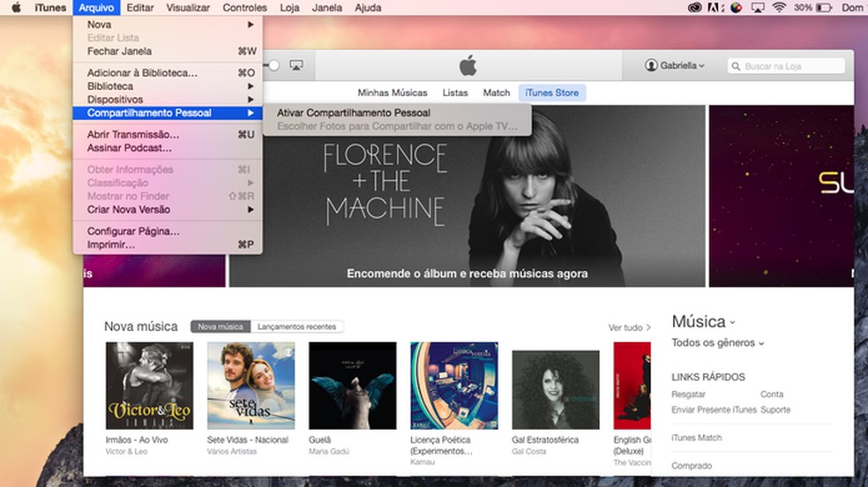Choose Abrir Transmissão
The image size is (868, 487).
coord(168,134)
